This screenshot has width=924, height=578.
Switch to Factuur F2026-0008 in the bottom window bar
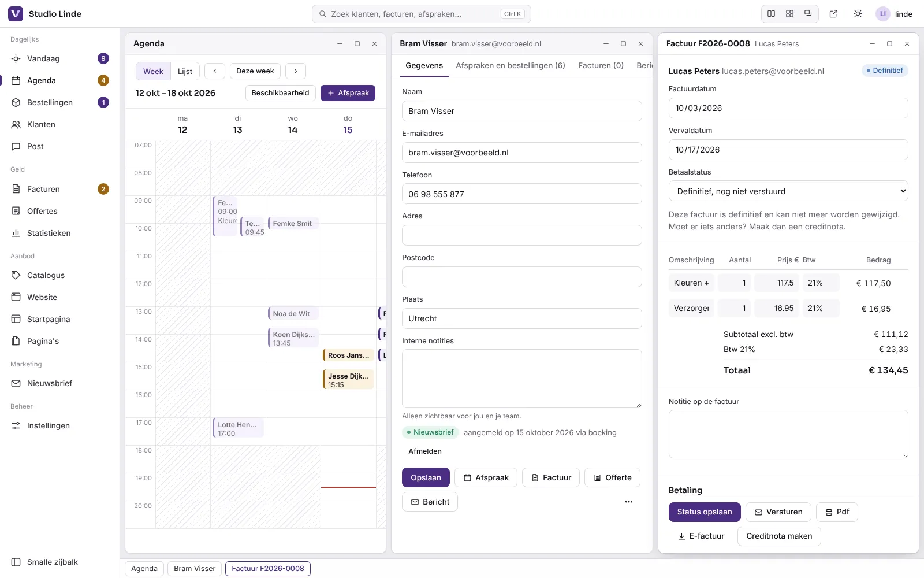click(268, 569)
